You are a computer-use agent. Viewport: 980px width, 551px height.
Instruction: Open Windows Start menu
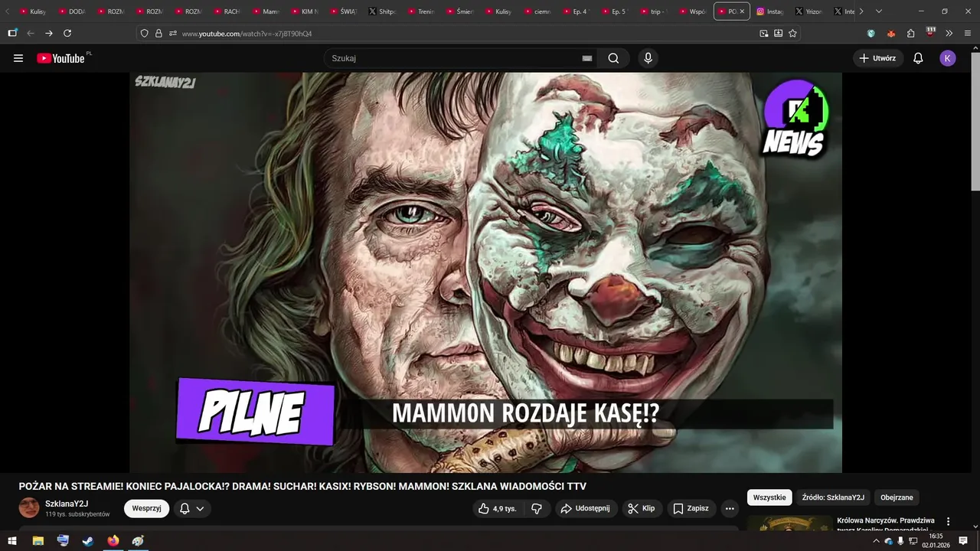coord(12,541)
